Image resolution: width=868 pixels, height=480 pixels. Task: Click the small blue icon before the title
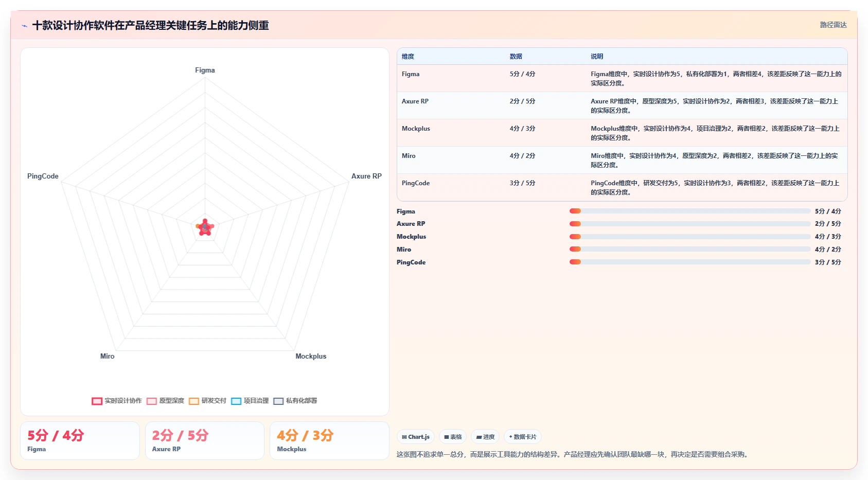point(24,26)
